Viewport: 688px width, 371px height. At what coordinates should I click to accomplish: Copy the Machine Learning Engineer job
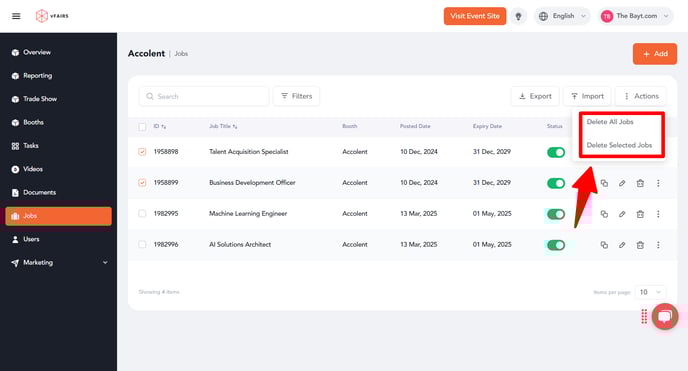(x=604, y=214)
